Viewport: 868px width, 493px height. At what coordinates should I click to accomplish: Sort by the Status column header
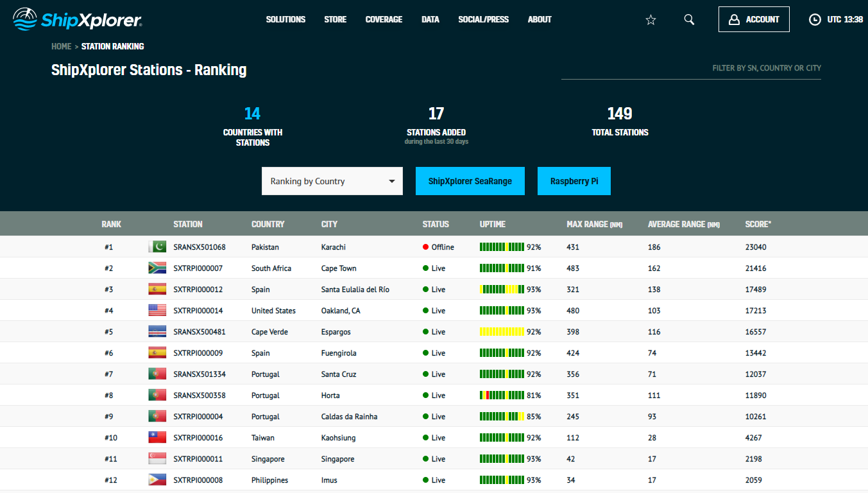pos(436,224)
